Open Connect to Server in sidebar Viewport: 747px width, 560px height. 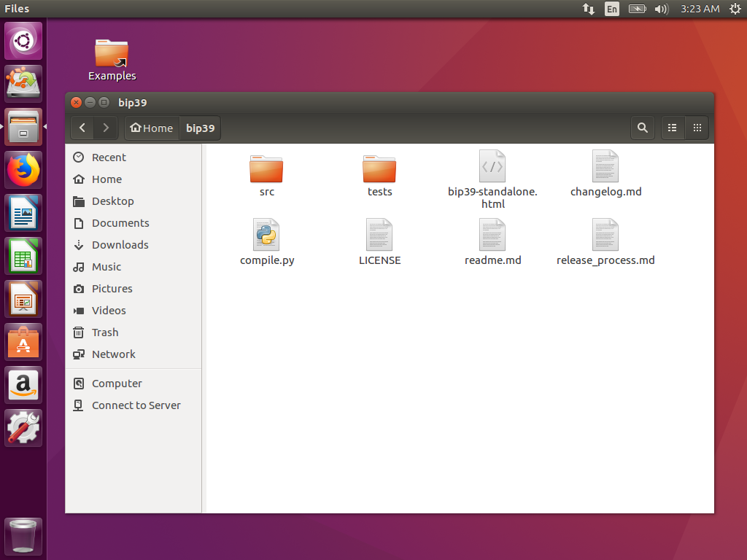point(136,405)
